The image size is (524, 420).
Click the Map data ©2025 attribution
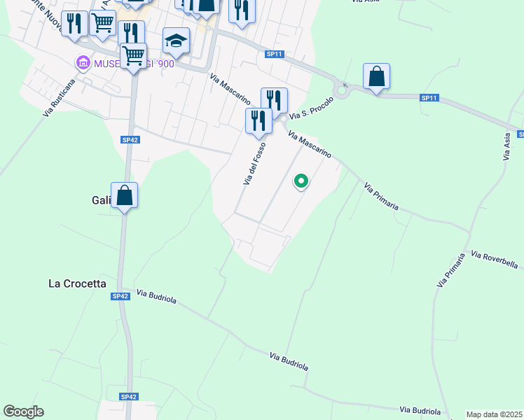pos(495,414)
